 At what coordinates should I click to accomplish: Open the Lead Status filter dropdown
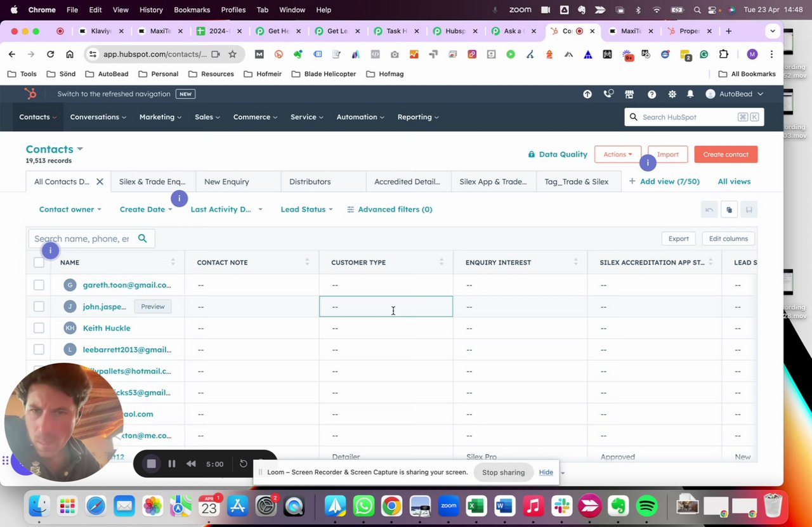pos(306,209)
